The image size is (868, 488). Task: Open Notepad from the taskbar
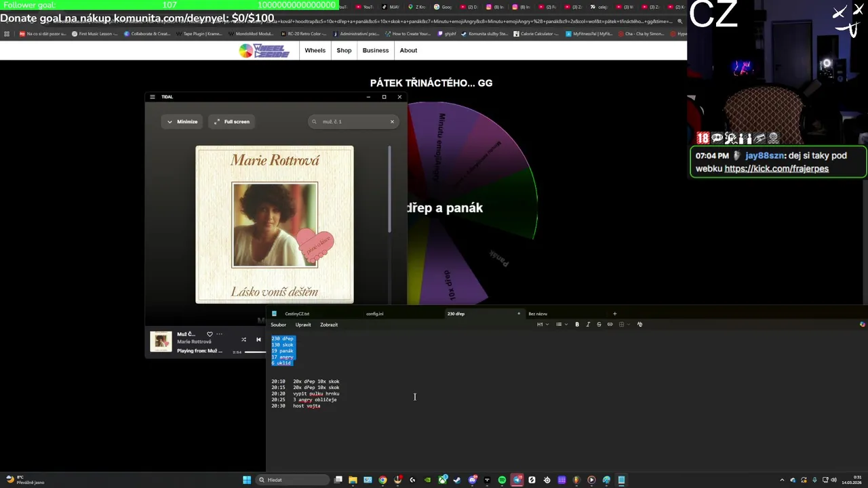(621, 480)
